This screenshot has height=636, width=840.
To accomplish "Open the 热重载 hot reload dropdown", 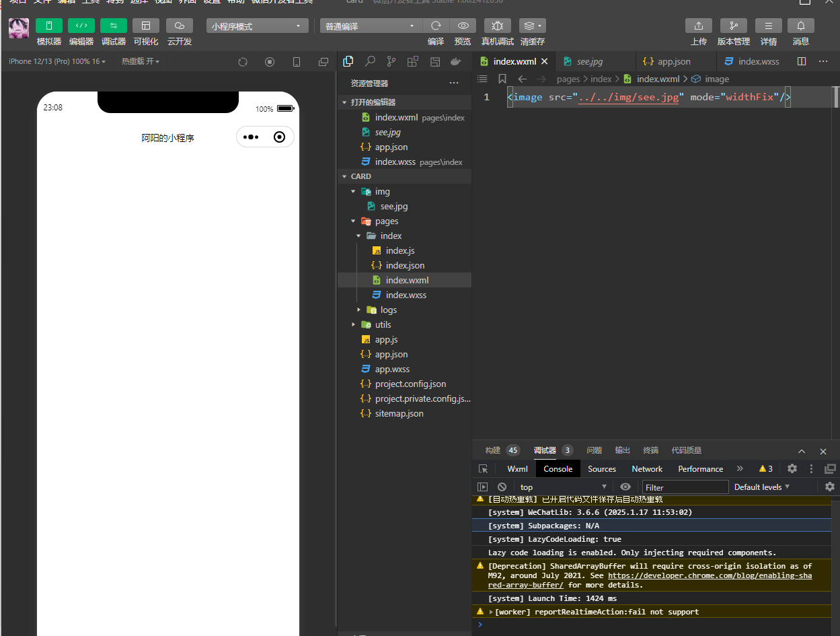I will pos(140,61).
